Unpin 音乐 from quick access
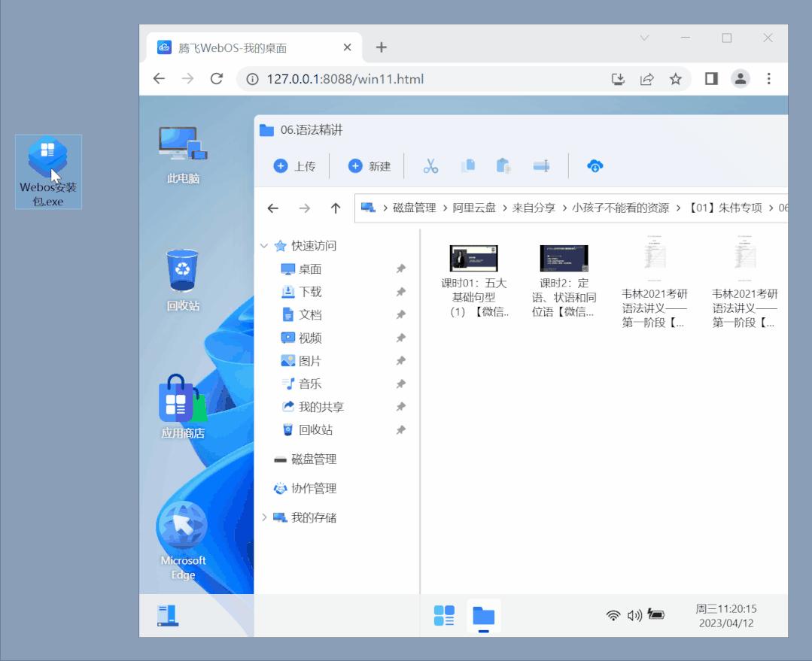812x661 pixels. coord(401,384)
